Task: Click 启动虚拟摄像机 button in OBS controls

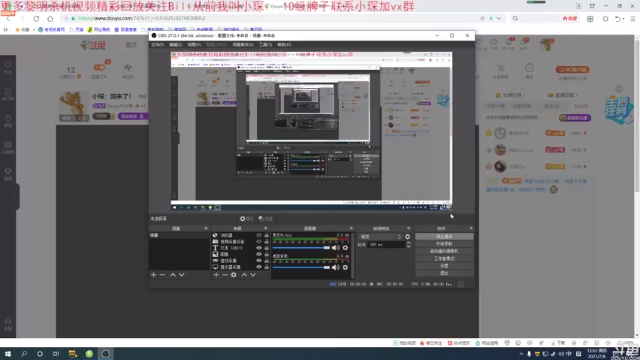Action: tap(444, 251)
